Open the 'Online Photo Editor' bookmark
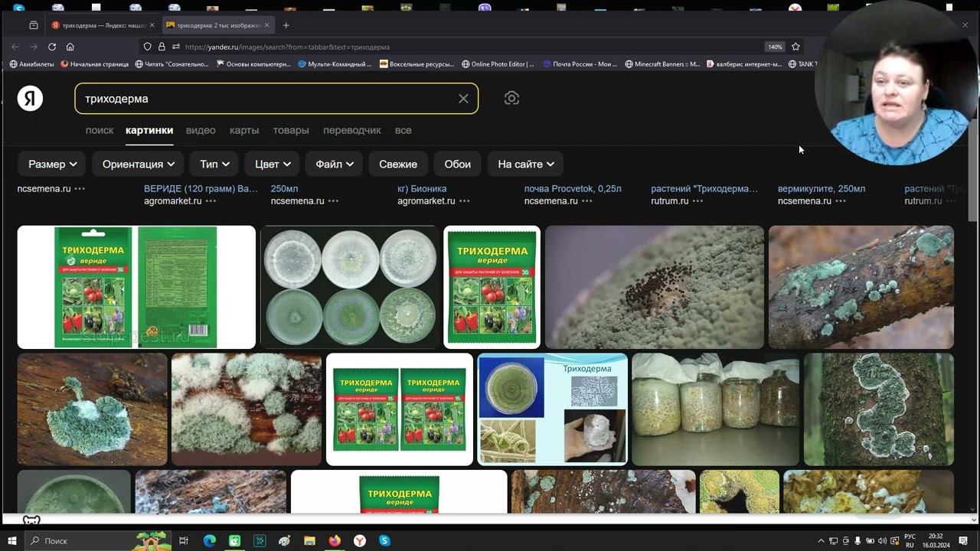Image resolution: width=980 pixels, height=551 pixels. (x=498, y=64)
